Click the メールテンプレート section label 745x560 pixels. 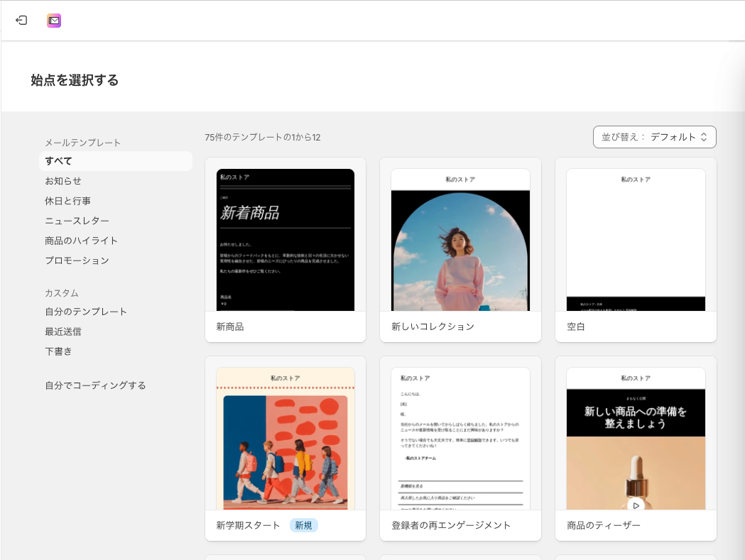point(82,143)
